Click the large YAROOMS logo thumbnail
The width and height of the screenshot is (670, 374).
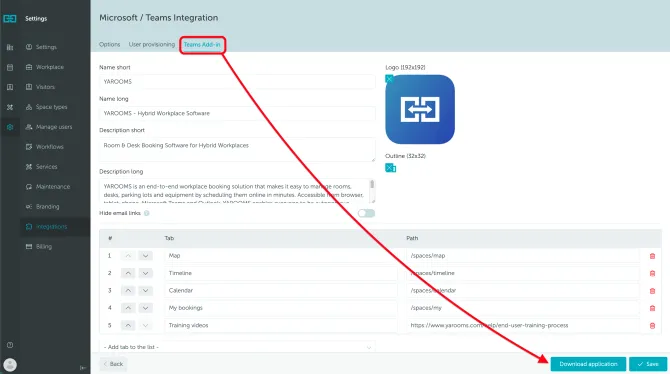420,109
